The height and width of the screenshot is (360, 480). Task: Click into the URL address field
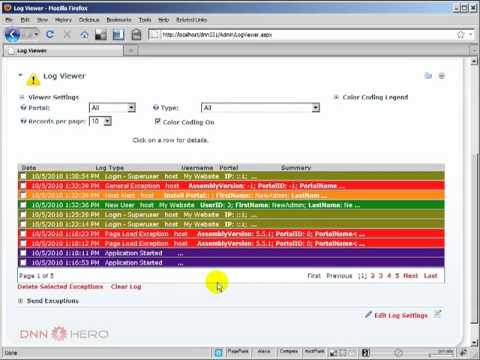[x=308, y=35]
